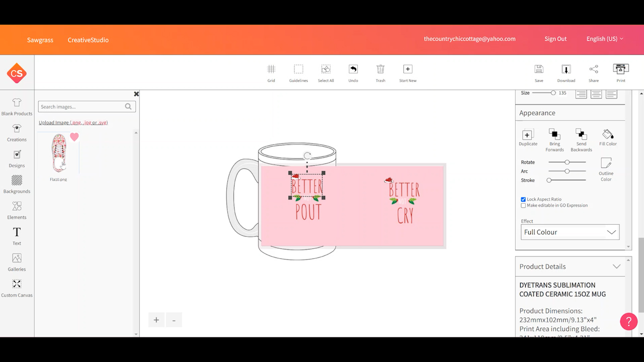The height and width of the screenshot is (362, 644).
Task: Click Upload Image link
Action: (73, 123)
